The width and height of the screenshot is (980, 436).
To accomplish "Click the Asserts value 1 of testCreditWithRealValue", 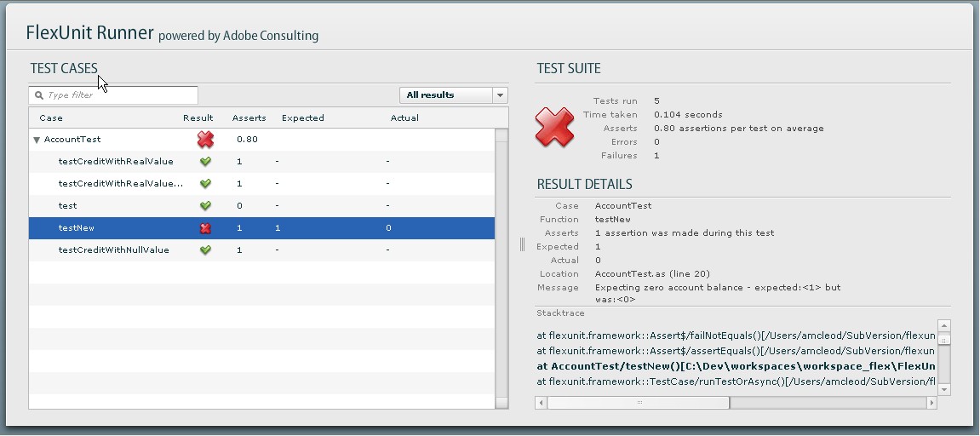I will 239,162.
